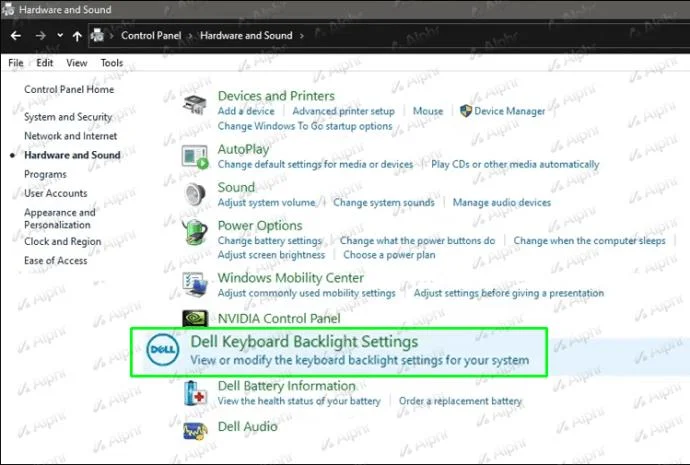Go to Control Panel Home
690x465 pixels.
tap(69, 89)
